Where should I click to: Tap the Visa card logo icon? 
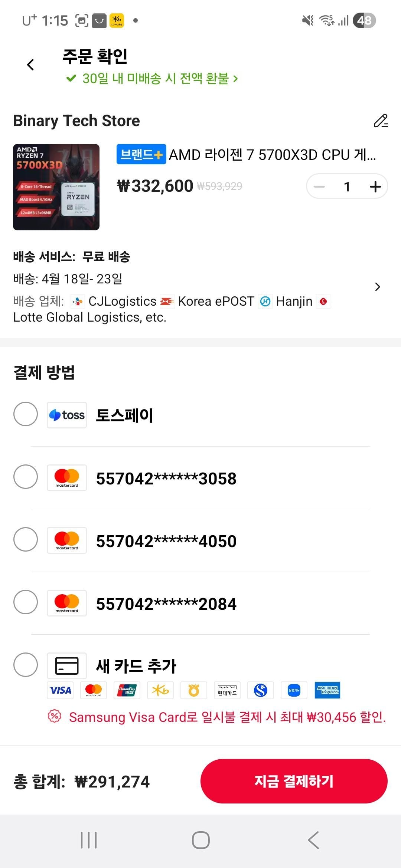point(60,690)
